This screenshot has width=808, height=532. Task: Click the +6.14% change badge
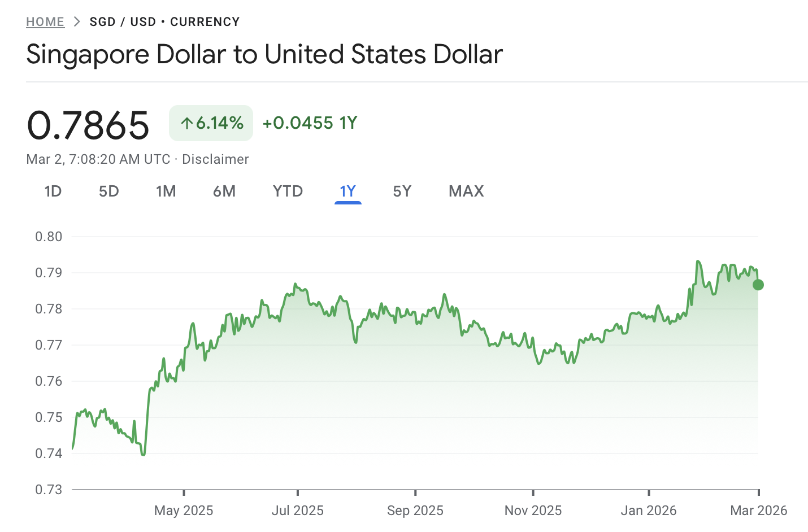(x=211, y=123)
